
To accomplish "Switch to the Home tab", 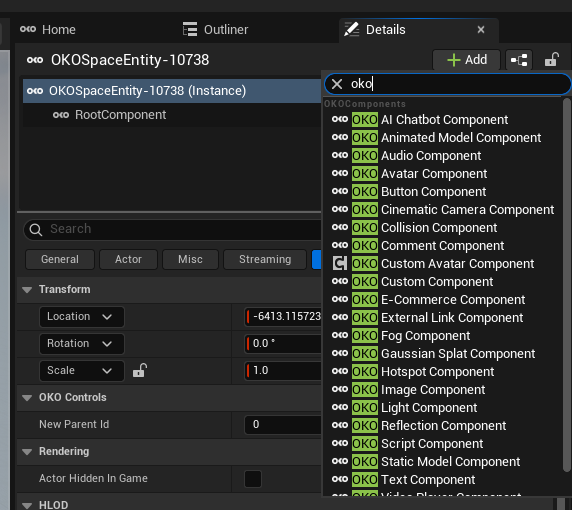I will click(48, 30).
